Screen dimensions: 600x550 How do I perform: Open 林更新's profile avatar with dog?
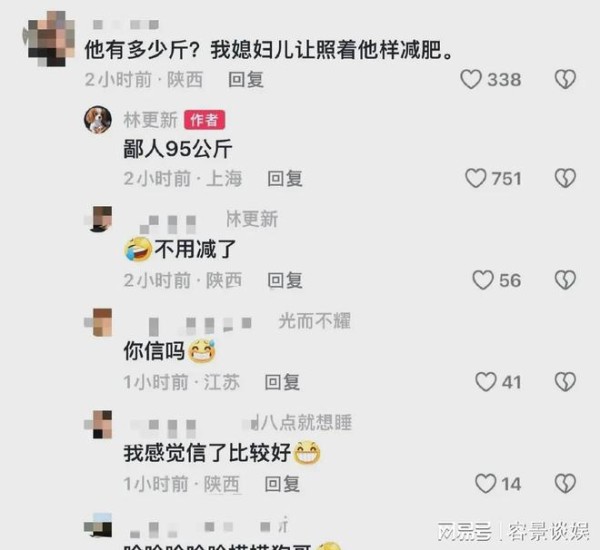98,120
